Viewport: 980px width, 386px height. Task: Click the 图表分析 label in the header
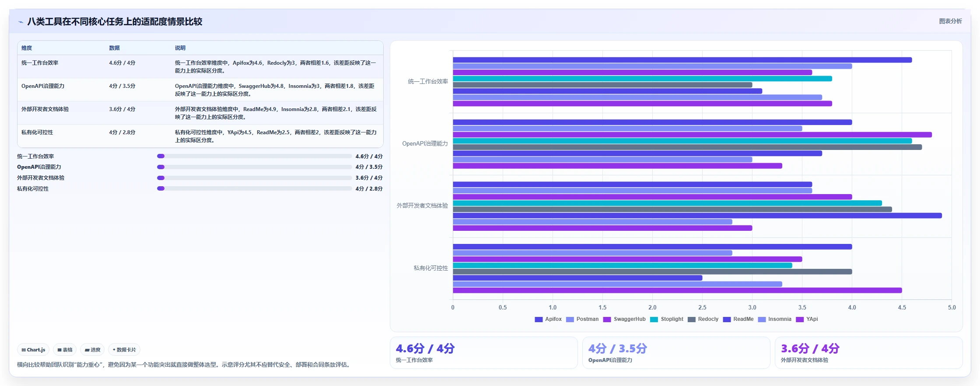[x=950, y=21]
